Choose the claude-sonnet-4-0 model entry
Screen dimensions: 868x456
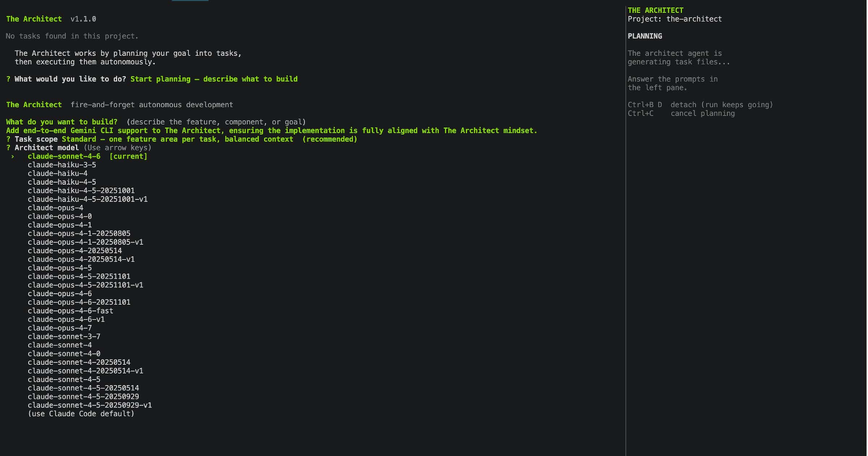click(x=64, y=354)
